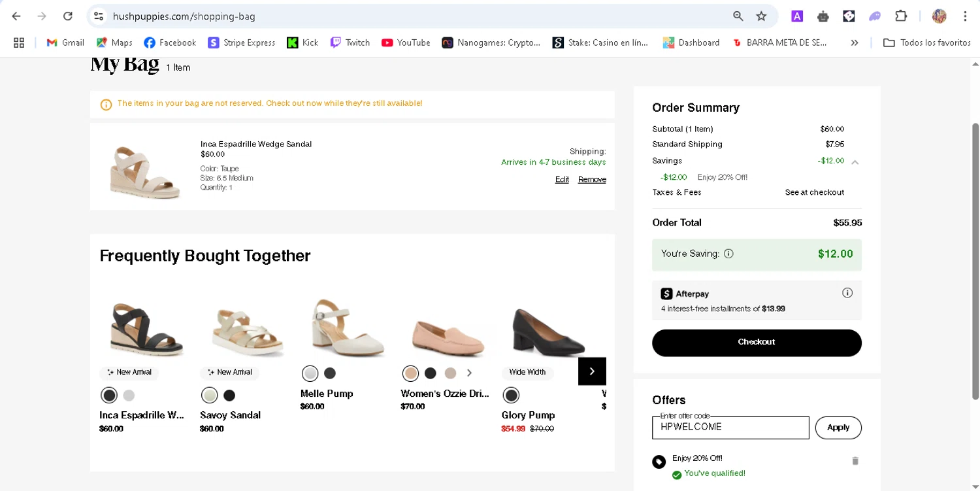Open Inca Espadrille Wedge Sandal product title
This screenshot has height=491, width=980.
coord(256,144)
